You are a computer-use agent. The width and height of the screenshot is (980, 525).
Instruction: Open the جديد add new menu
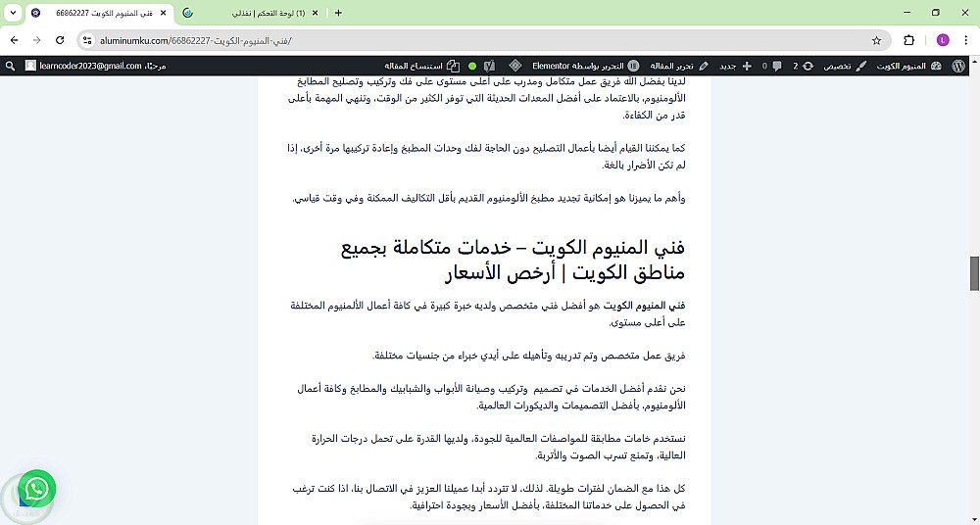pyautogui.click(x=736, y=66)
